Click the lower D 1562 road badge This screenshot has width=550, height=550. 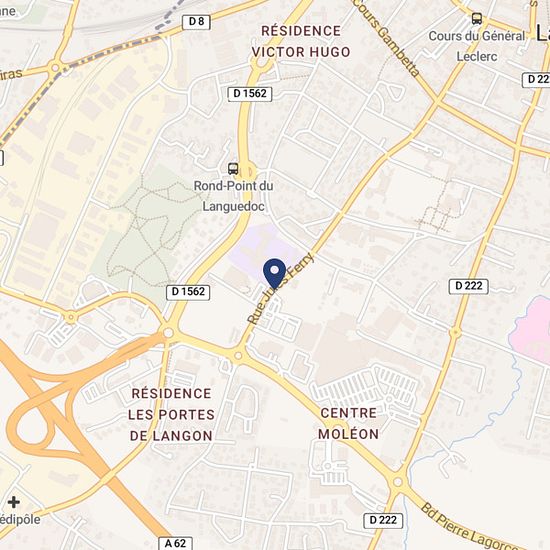188,292
